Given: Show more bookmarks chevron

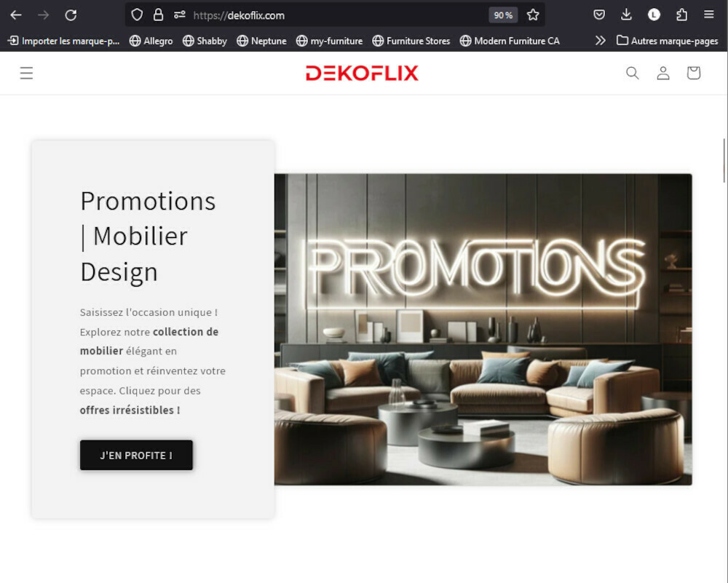Looking at the screenshot, I should coord(601,41).
